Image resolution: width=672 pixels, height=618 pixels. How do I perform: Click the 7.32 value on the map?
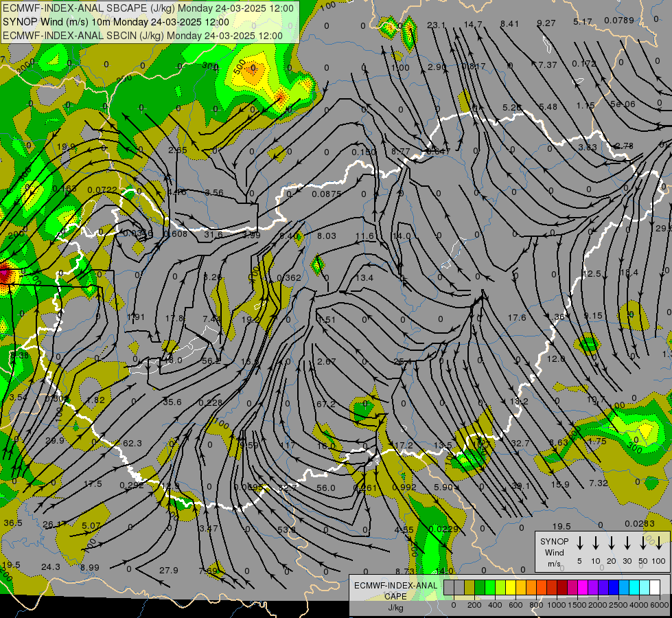[x=599, y=483]
